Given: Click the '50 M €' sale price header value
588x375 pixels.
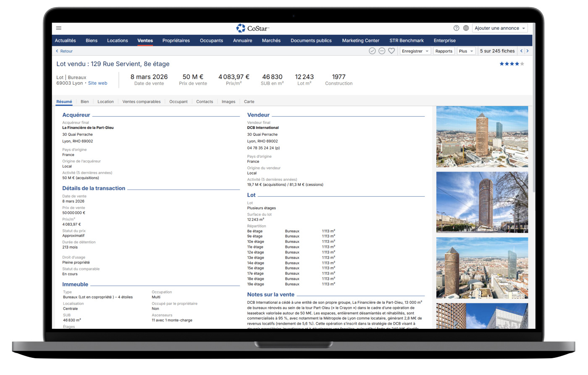Looking at the screenshot, I should pos(193,77).
